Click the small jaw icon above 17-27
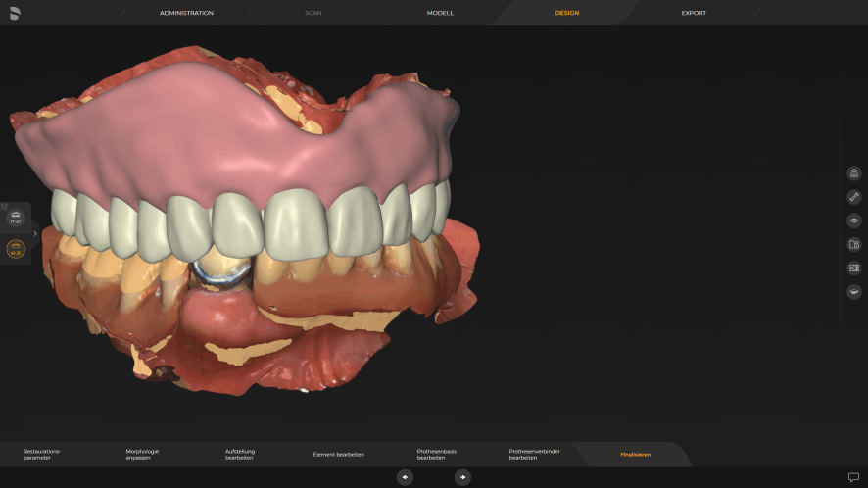Viewport: 868px width, 488px height. pos(7,207)
